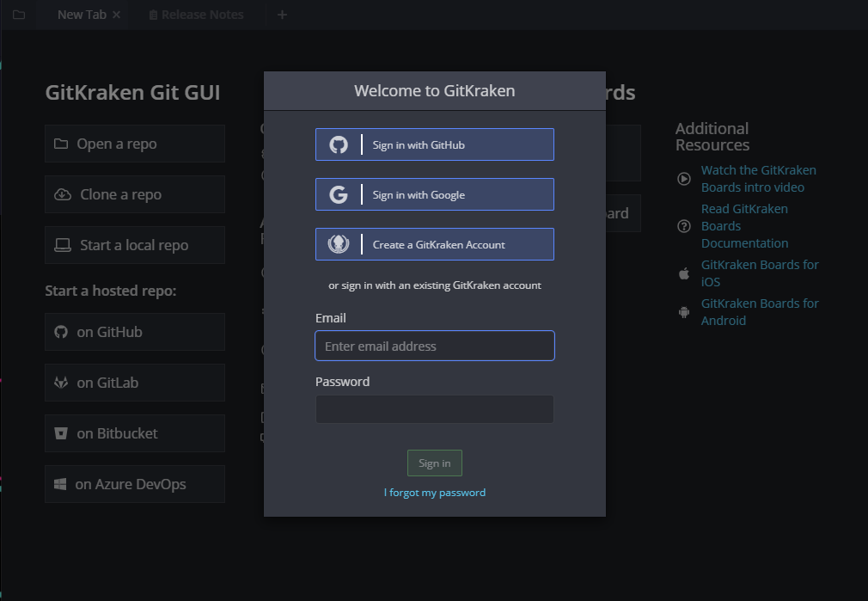Click the Apple icon by Boards for iOS

684,273
